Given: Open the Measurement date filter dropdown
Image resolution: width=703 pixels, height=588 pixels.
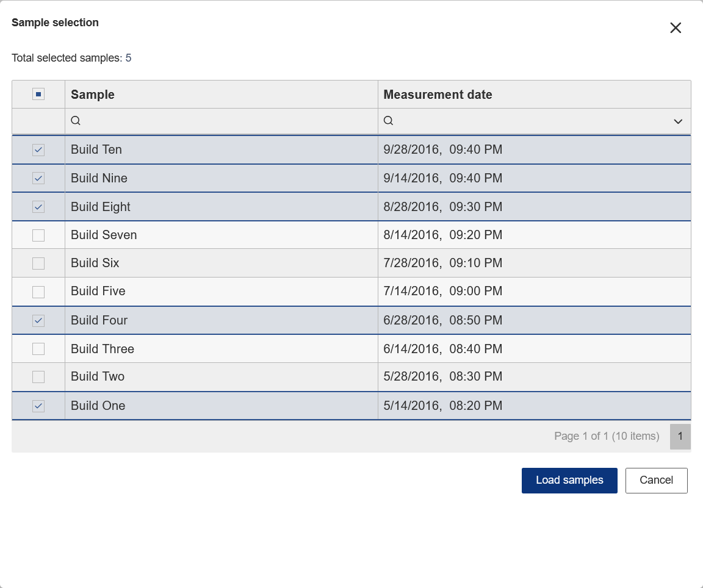Looking at the screenshot, I should [678, 121].
